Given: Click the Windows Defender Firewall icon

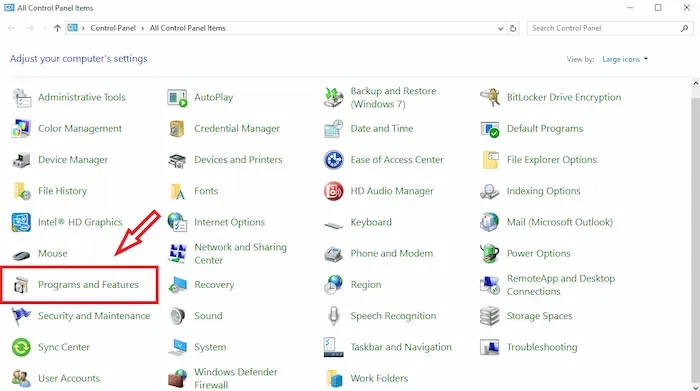Looking at the screenshot, I should tap(177, 379).
